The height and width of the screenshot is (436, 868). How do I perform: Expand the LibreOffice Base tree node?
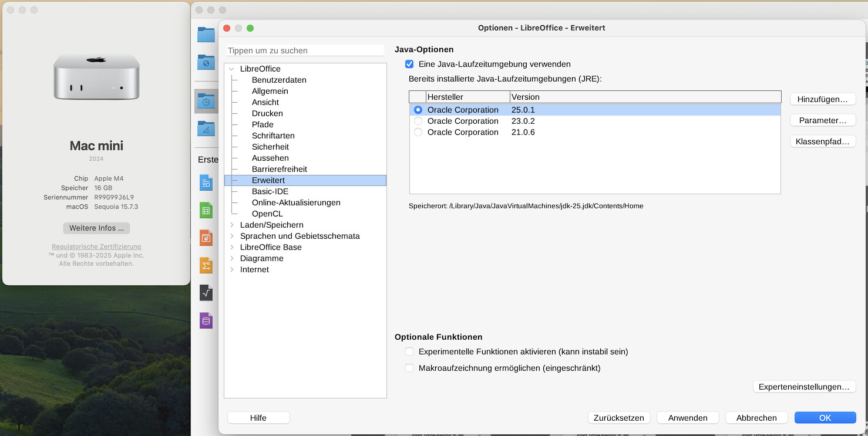[x=232, y=247]
